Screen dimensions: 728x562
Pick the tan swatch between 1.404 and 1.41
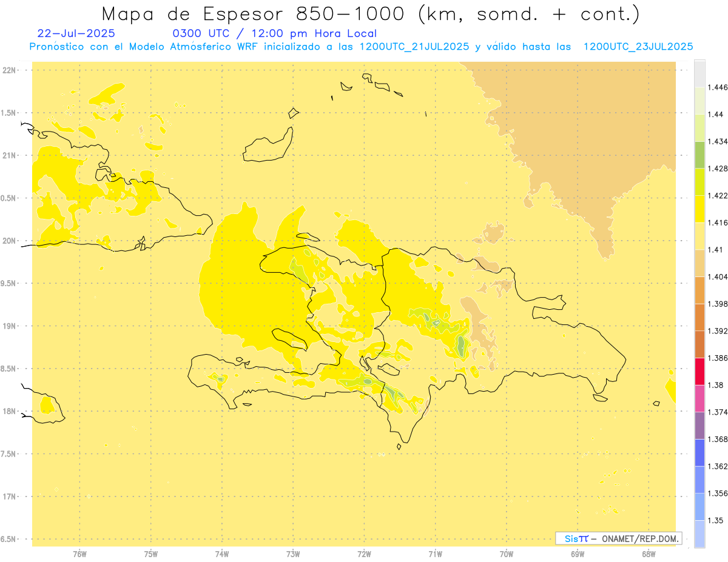coord(699,263)
